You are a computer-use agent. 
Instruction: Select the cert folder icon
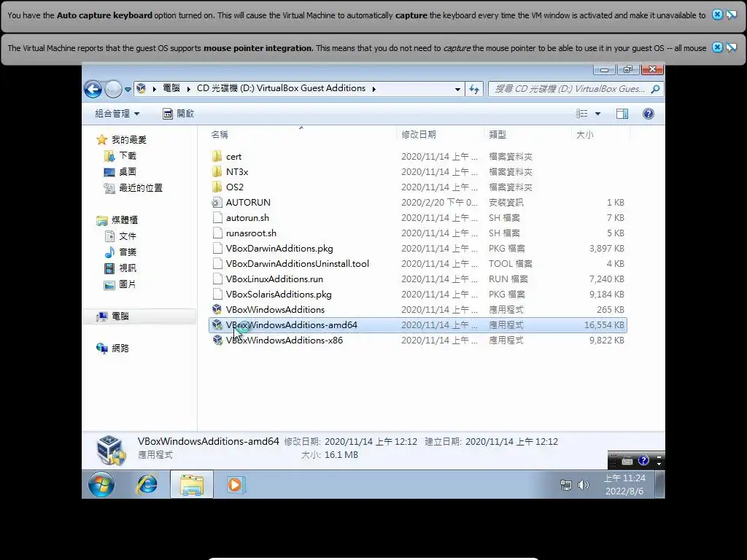(x=217, y=156)
